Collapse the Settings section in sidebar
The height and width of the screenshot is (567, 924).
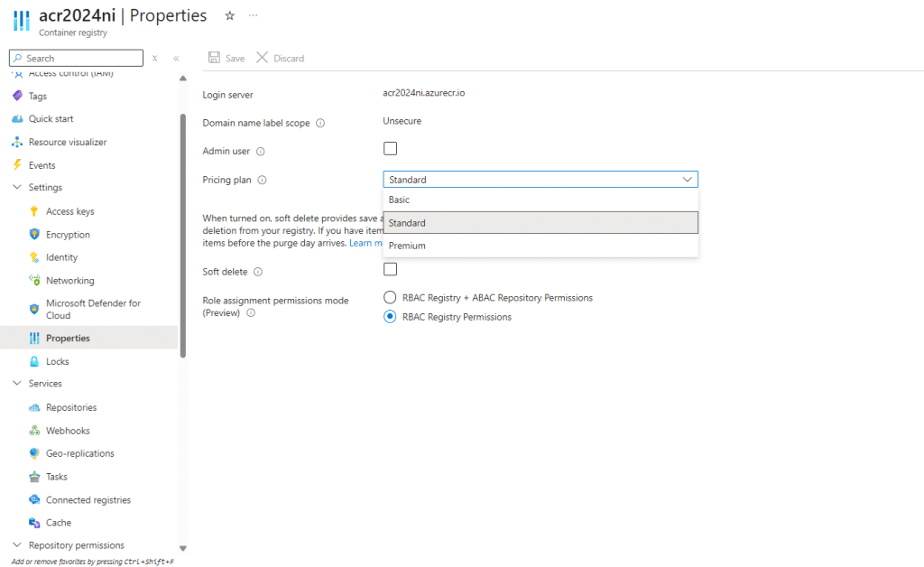17,188
